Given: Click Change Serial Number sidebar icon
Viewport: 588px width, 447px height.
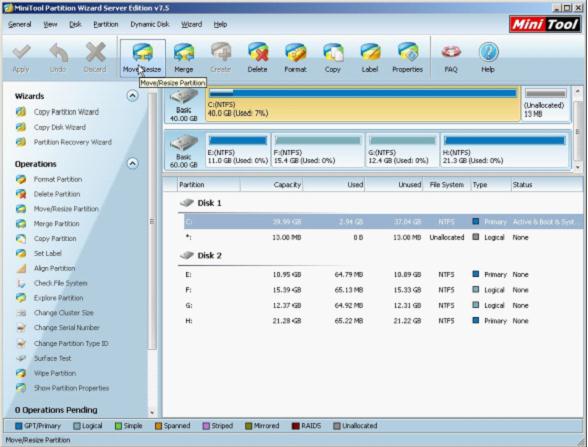Looking at the screenshot, I should coord(21,328).
